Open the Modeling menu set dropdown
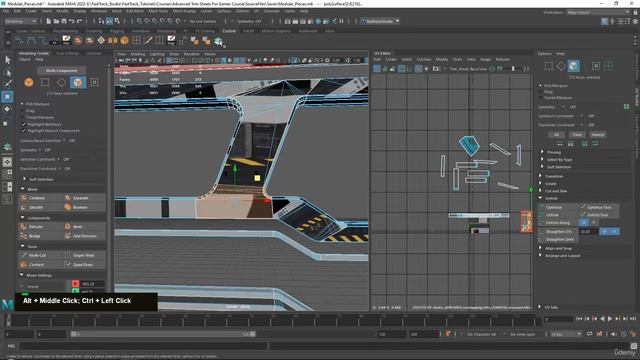640x360 pixels. [20, 21]
